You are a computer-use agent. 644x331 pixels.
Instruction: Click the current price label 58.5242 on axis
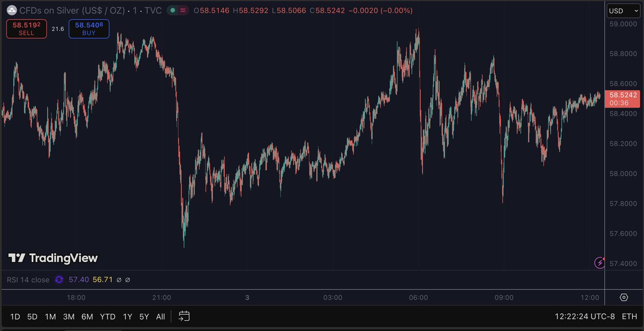coord(623,95)
